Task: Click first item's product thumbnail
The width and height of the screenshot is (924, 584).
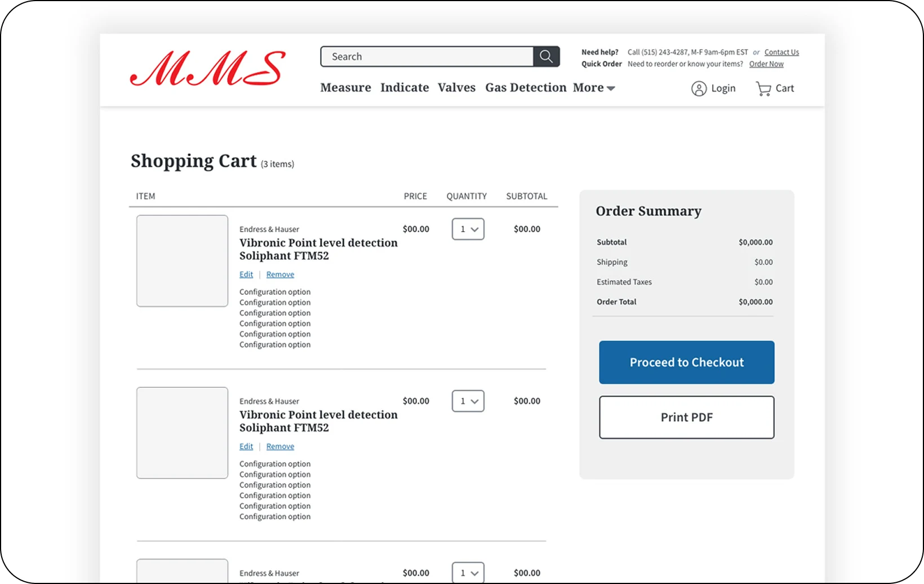Action: point(182,261)
